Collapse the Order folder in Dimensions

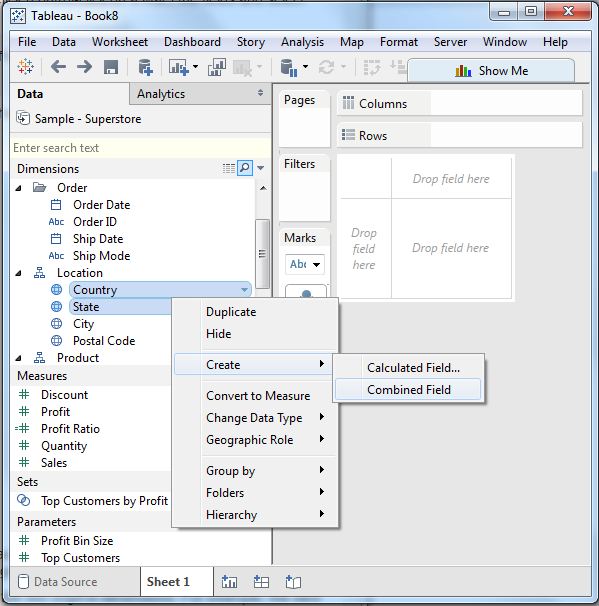pos(19,188)
